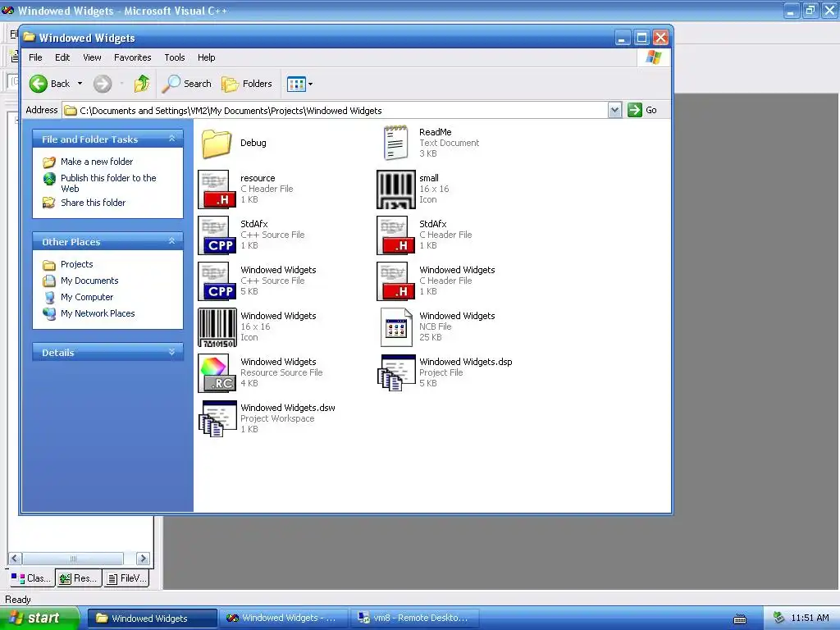Select Windowed Widgets Resource Source File icon
The height and width of the screenshot is (630, 840).
(x=217, y=373)
